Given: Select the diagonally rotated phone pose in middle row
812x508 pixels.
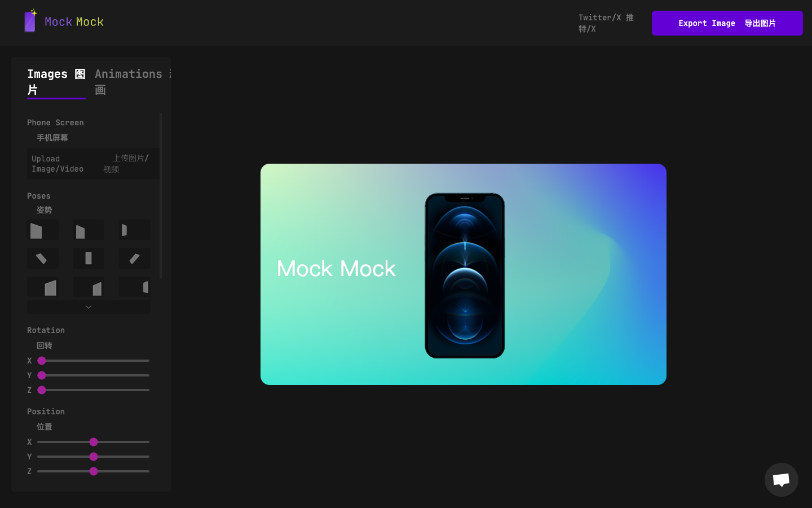Looking at the screenshot, I should point(42,258).
